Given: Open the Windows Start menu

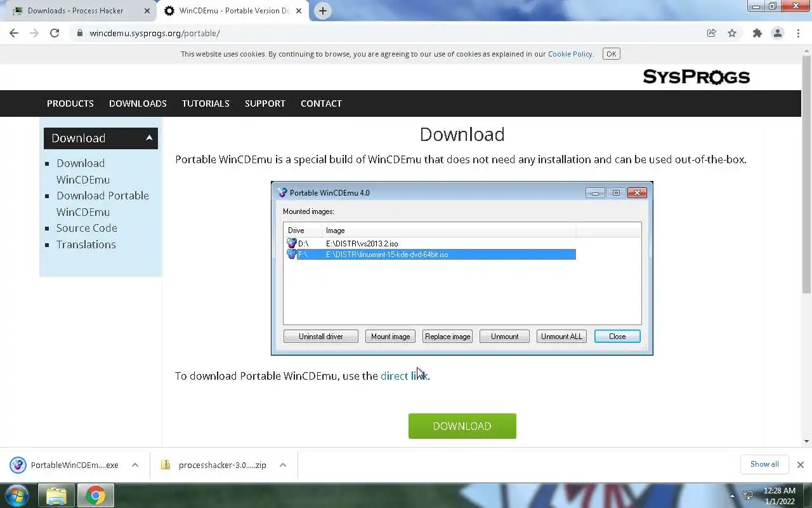Looking at the screenshot, I should pyautogui.click(x=17, y=495).
